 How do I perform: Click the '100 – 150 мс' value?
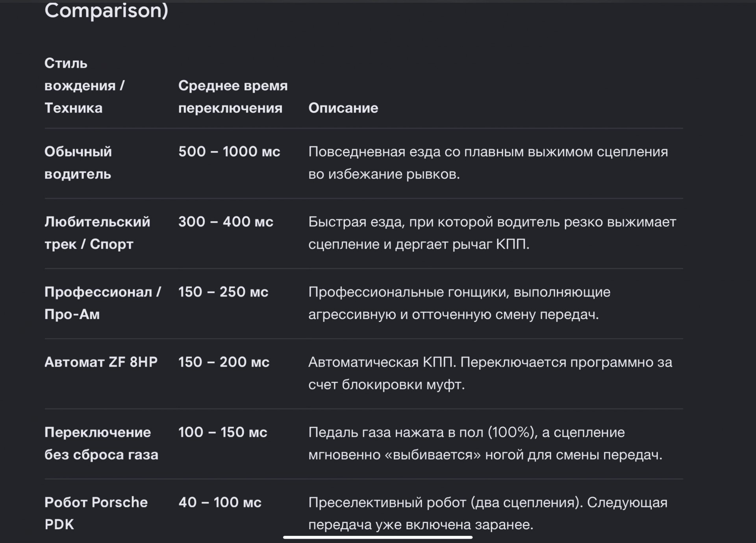(222, 432)
